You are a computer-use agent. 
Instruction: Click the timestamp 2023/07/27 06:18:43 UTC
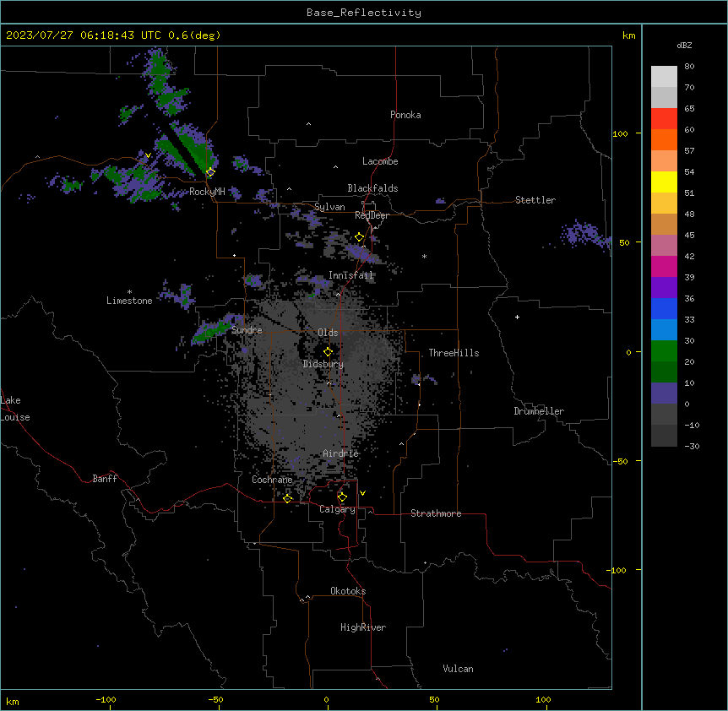click(83, 35)
